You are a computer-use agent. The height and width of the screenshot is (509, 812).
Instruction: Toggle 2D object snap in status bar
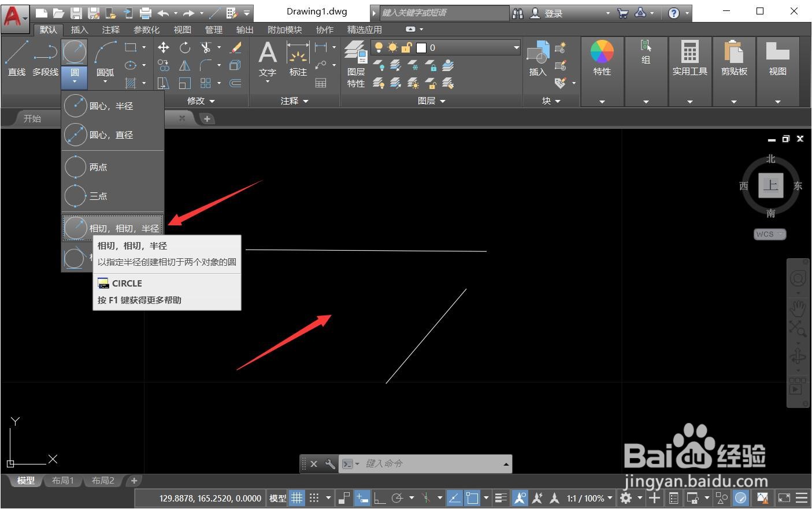coord(472,498)
